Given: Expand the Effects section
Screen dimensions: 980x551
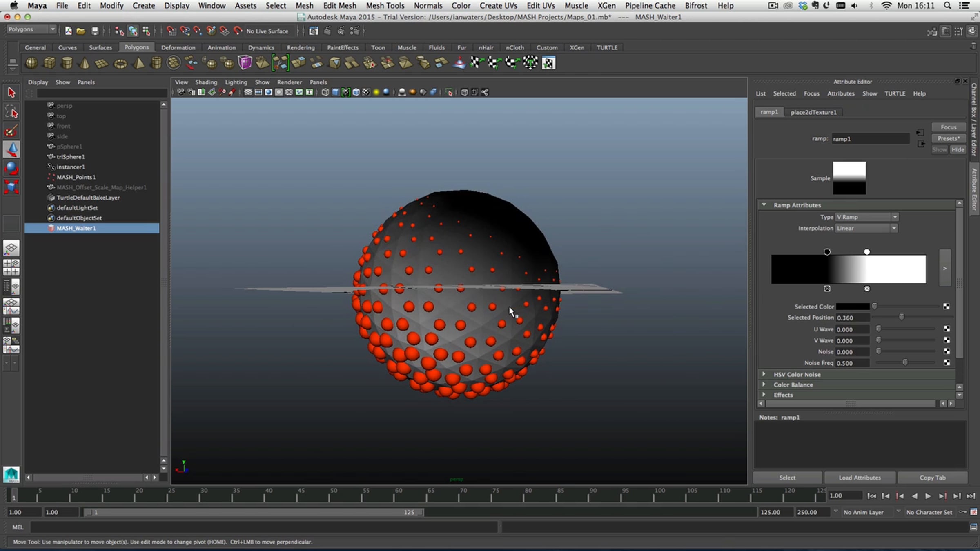Looking at the screenshot, I should click(x=764, y=394).
